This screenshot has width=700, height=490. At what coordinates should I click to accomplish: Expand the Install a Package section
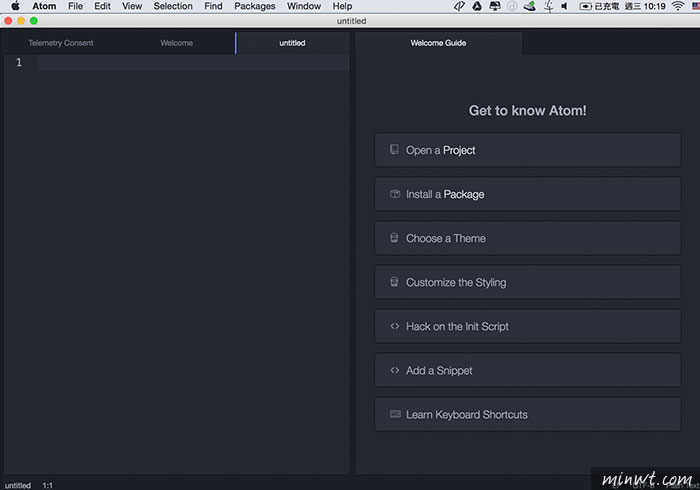(x=528, y=194)
